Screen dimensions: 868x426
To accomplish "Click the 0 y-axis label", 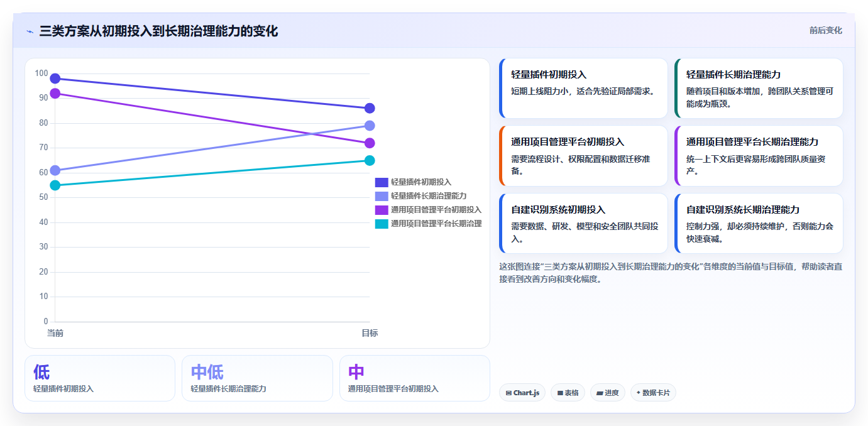I will coord(45,322).
